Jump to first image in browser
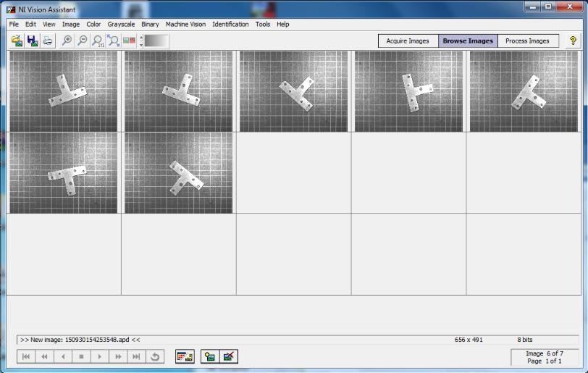 pyautogui.click(x=26, y=356)
